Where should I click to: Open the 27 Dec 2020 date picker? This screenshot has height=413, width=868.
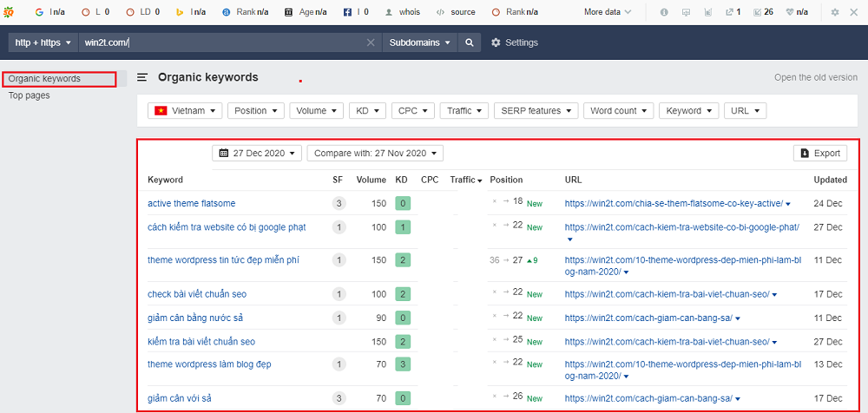pyautogui.click(x=256, y=154)
